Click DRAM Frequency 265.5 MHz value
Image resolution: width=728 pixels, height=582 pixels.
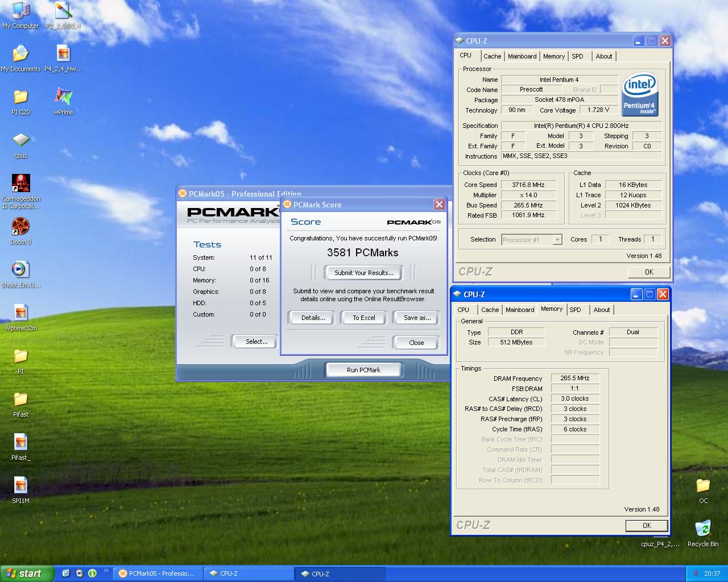pos(575,378)
